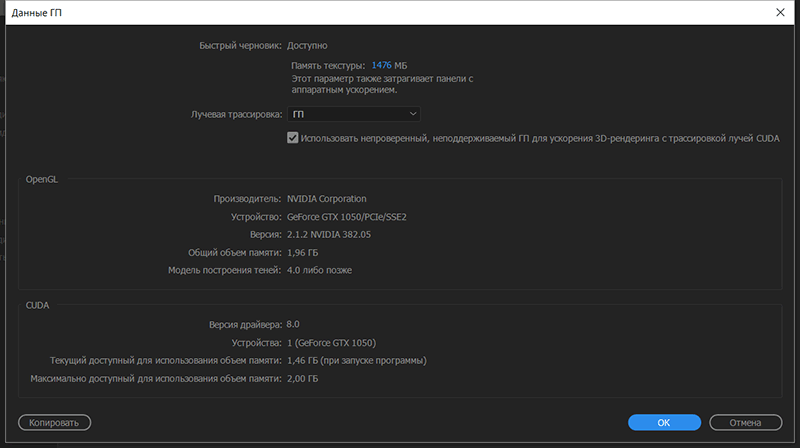800x448 pixels.
Task: Click the version 2.1.2 NVIDIA 382.05
Action: pyautogui.click(x=329, y=235)
